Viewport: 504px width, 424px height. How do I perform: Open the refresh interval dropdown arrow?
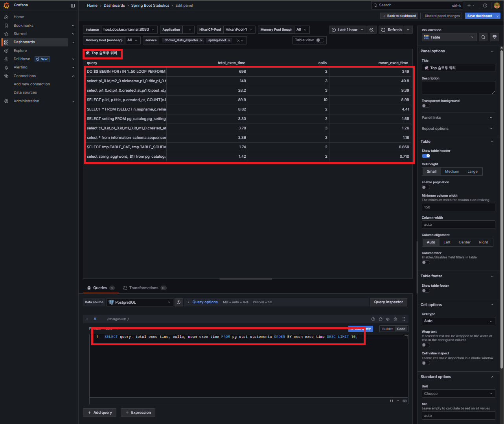(408, 30)
